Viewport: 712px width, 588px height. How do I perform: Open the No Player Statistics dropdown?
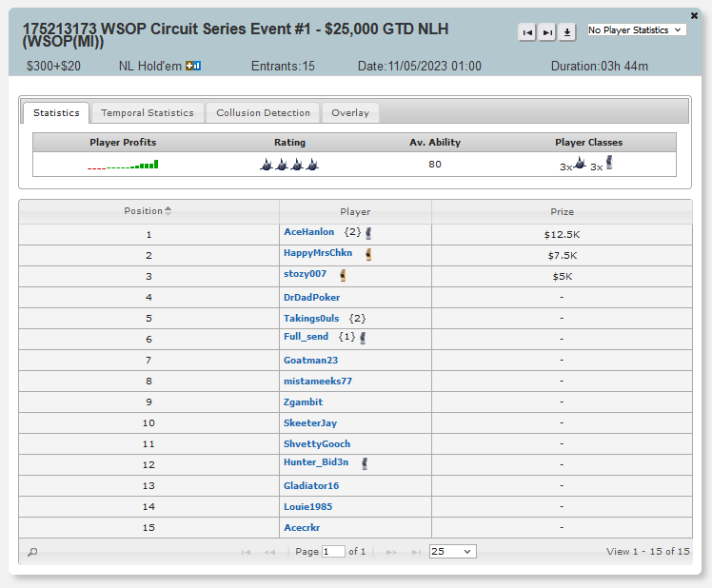click(637, 29)
